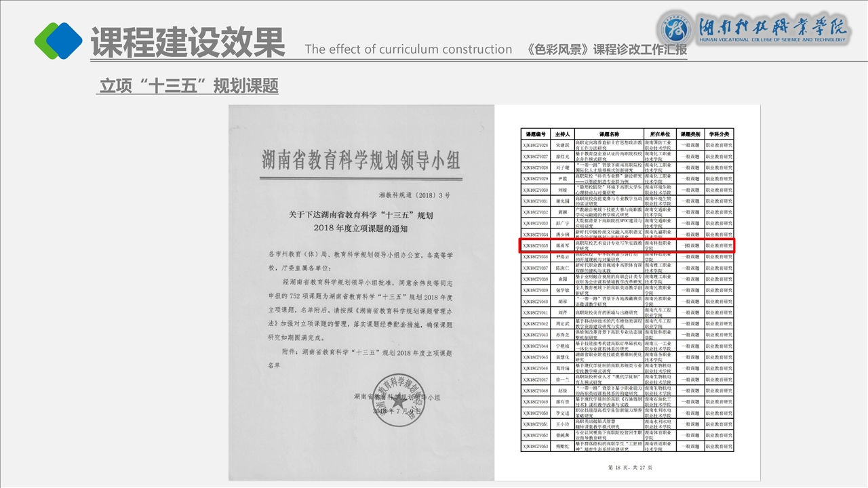The image size is (868, 488).
Task: Click the blue-green diamond logo beside the title
Action: point(58,40)
